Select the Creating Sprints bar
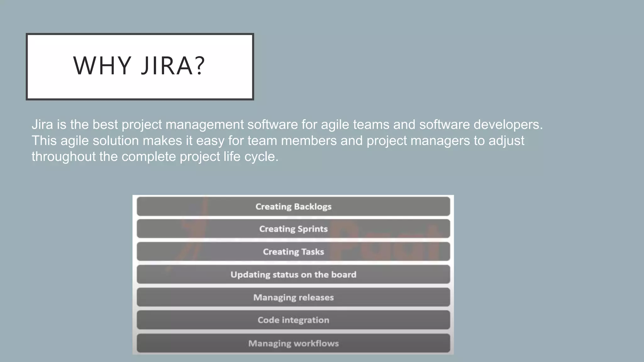 point(293,229)
